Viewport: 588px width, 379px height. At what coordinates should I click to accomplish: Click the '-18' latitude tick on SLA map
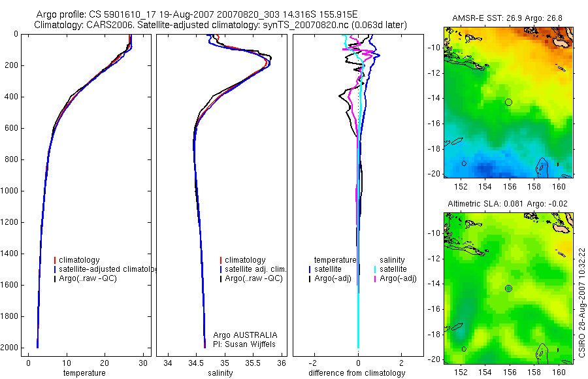click(x=434, y=335)
